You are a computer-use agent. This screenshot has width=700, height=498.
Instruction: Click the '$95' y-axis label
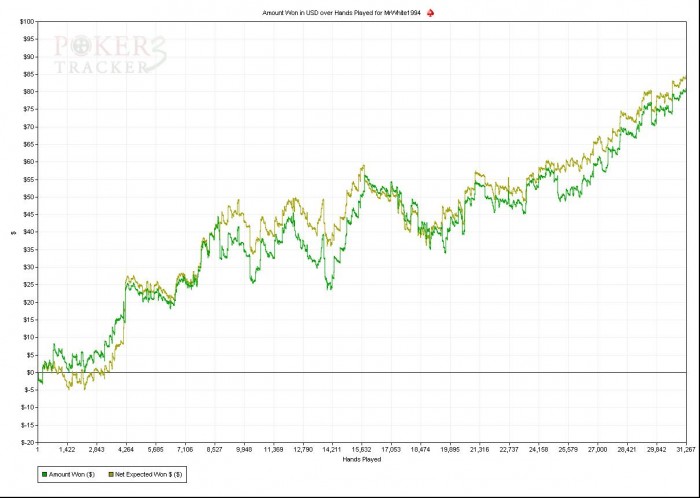28,39
